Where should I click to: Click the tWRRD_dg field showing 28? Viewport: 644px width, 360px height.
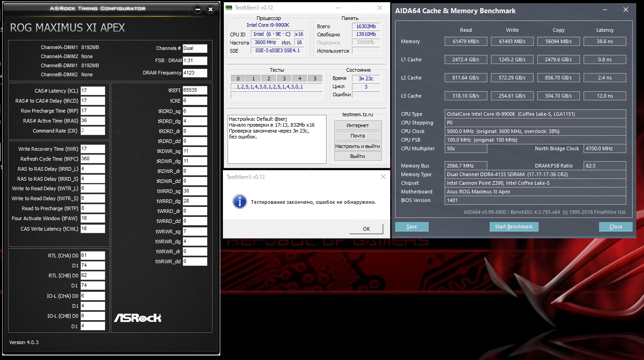[195, 201]
